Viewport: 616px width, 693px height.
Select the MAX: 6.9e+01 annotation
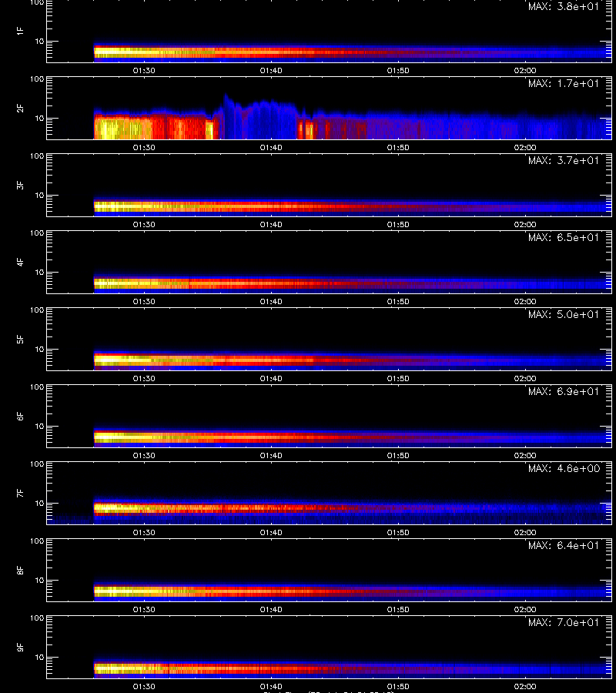564,392
